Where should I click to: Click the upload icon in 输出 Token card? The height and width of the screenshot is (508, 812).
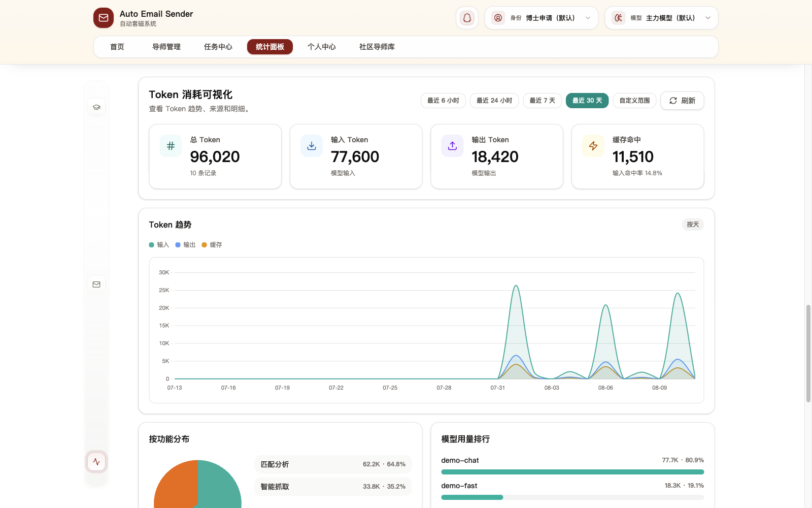tap(453, 146)
